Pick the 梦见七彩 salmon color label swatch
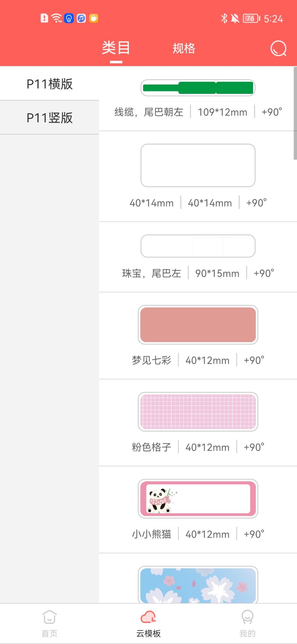This screenshot has width=297, height=644. (197, 324)
